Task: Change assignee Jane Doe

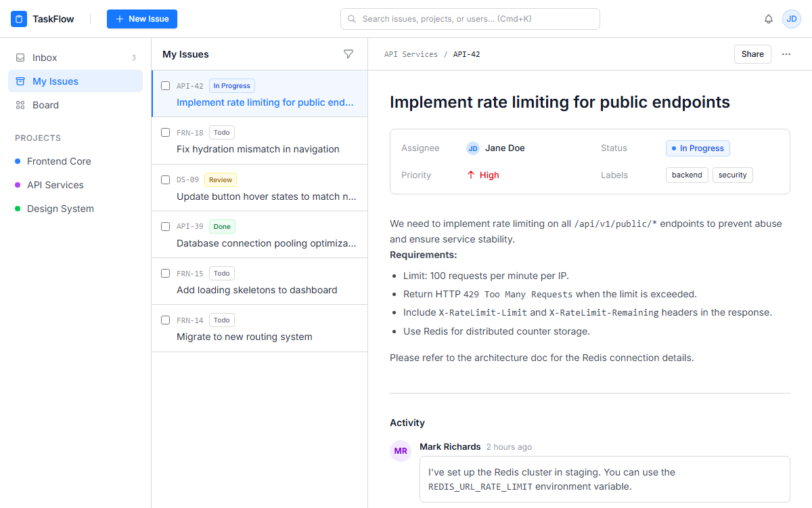Action: point(495,148)
